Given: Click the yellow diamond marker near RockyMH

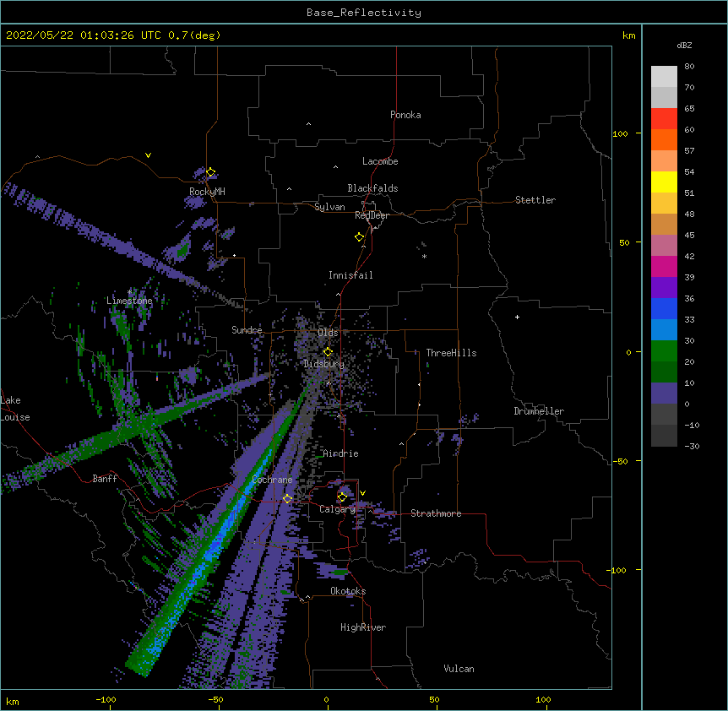Looking at the screenshot, I should 210,172.
